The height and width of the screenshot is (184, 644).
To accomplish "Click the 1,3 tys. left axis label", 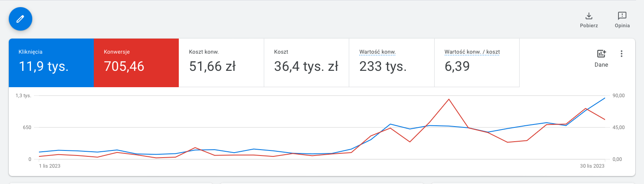I will coord(23,96).
